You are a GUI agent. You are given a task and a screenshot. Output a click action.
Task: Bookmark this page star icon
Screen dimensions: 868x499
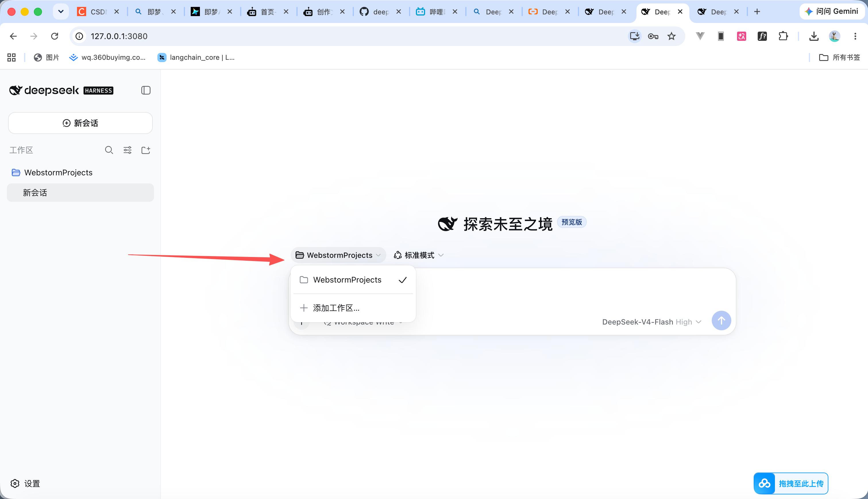click(x=672, y=36)
